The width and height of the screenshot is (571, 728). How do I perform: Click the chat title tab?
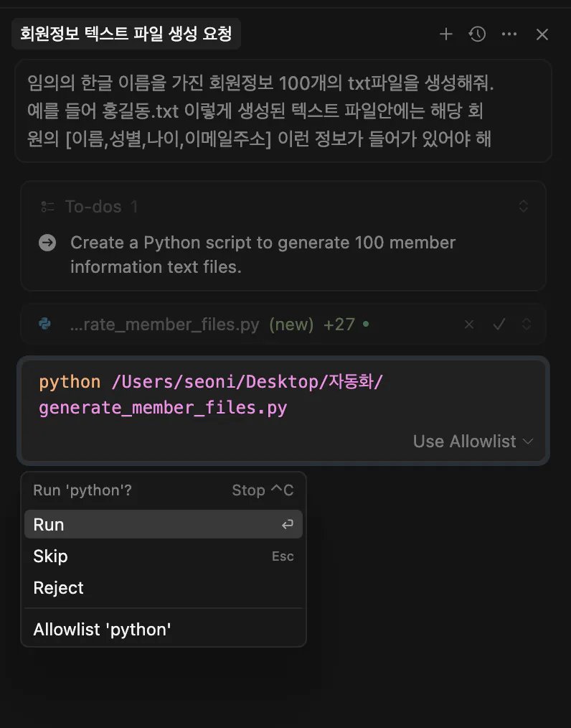point(126,34)
